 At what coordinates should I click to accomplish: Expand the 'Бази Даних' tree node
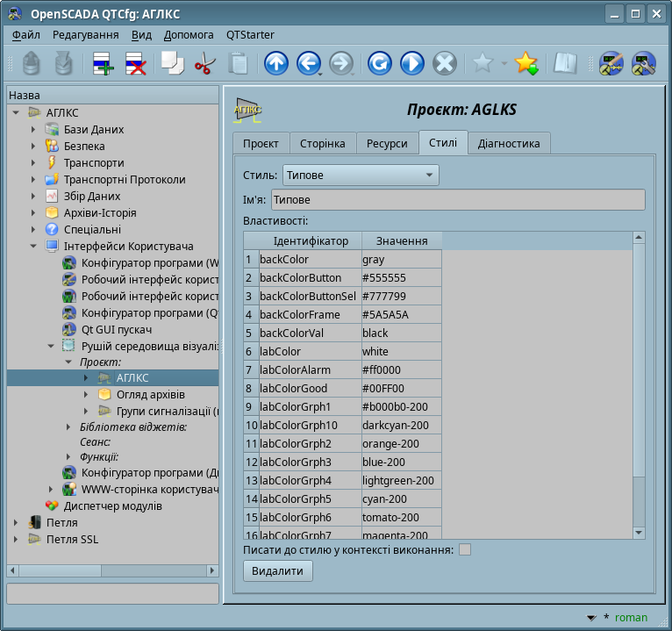(33, 130)
